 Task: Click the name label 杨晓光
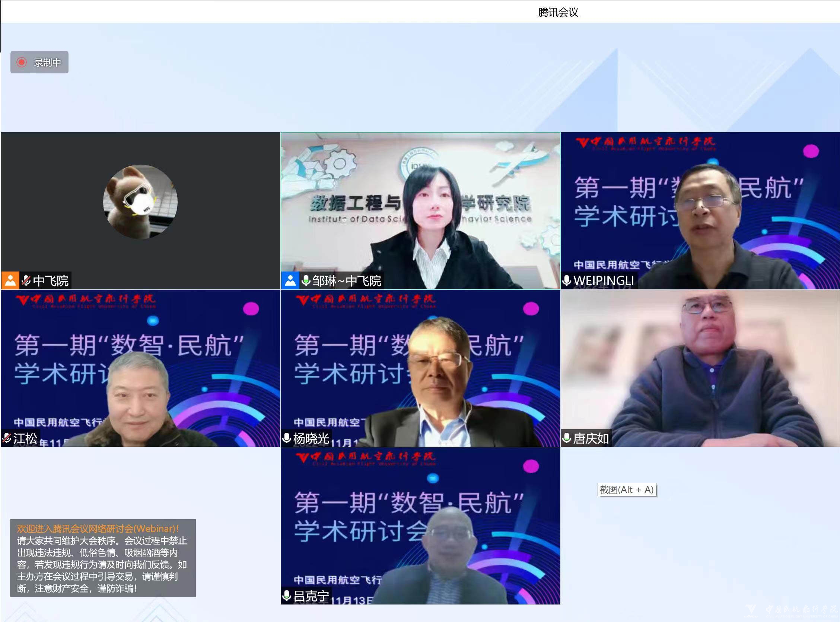[x=311, y=438]
